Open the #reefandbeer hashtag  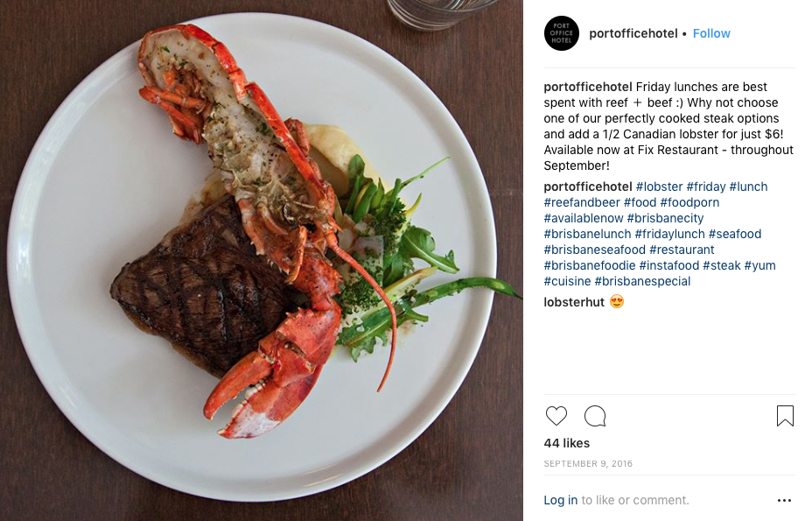pyautogui.click(x=582, y=202)
